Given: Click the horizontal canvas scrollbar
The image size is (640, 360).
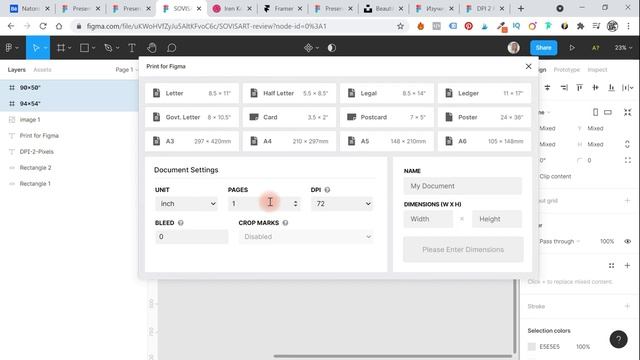Looking at the screenshot, I should (393, 356).
